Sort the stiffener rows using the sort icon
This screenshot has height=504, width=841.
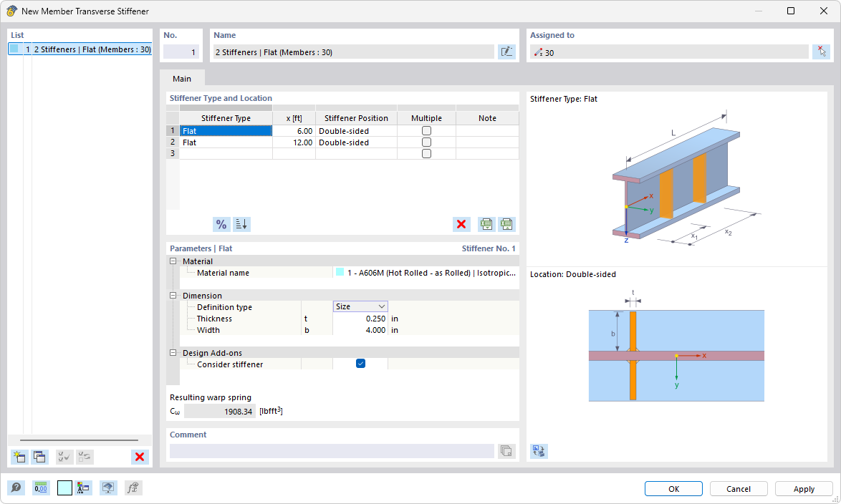click(x=241, y=224)
